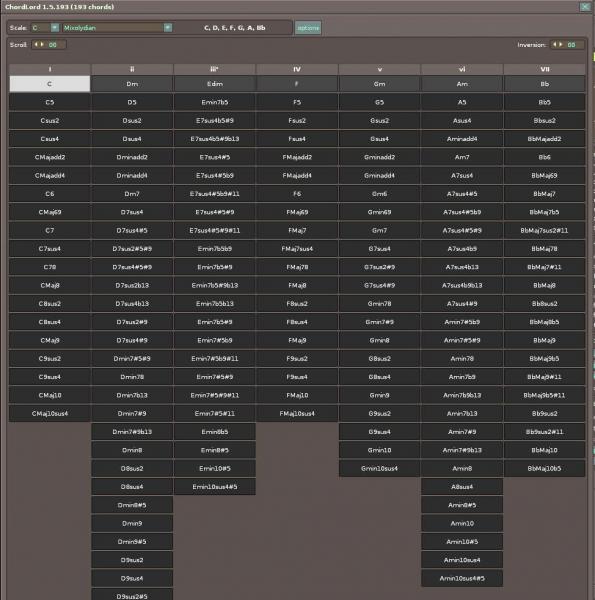Play the Gmin69 chord
Viewport: 595px width, 600px height.
(x=380, y=212)
